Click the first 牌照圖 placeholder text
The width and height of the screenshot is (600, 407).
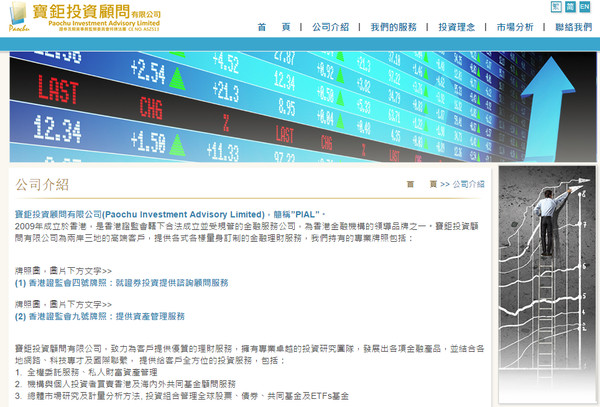pos(63,271)
